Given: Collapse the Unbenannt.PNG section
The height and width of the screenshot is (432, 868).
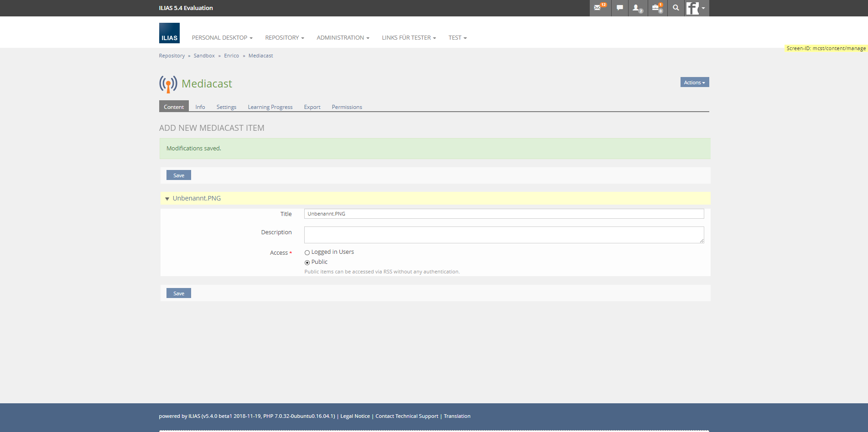Looking at the screenshot, I should click(x=167, y=199).
